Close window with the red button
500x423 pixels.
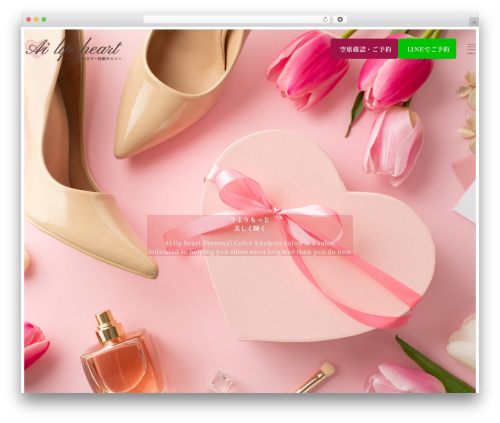pyautogui.click(x=29, y=20)
